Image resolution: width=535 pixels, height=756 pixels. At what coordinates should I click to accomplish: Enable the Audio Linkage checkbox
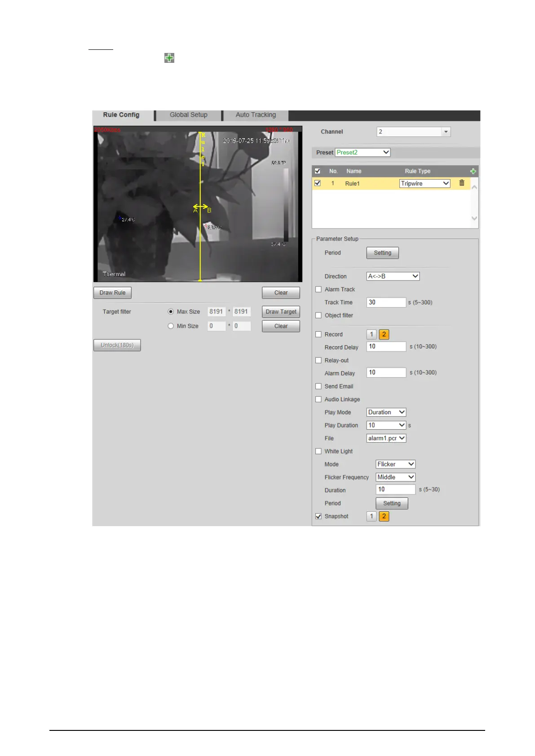pos(318,400)
